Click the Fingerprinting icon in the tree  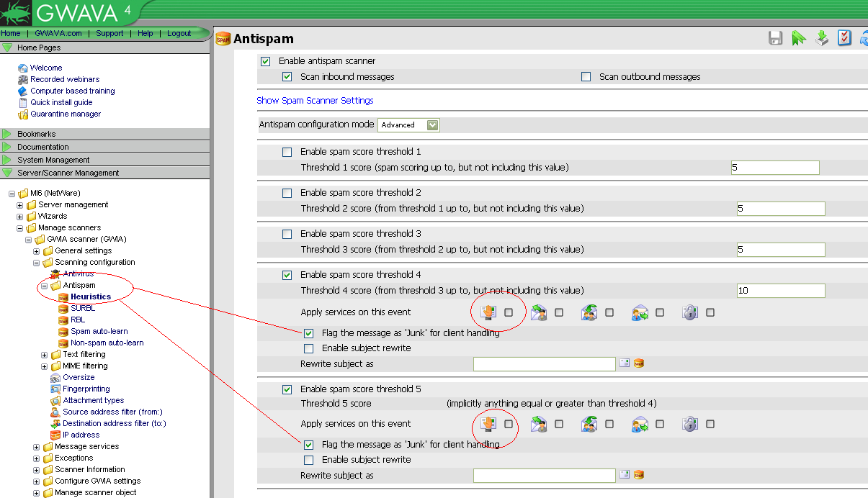tap(55, 389)
